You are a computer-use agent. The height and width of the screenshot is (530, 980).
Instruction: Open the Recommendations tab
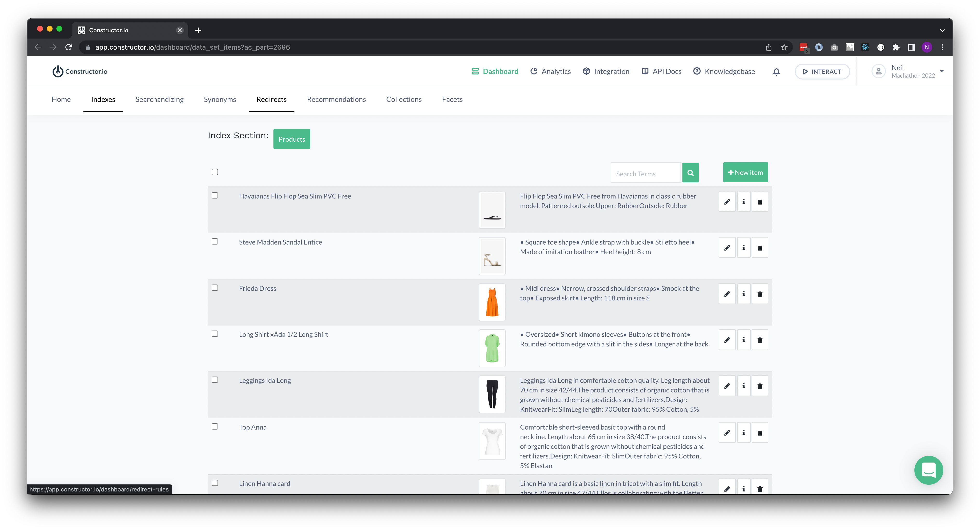point(336,99)
